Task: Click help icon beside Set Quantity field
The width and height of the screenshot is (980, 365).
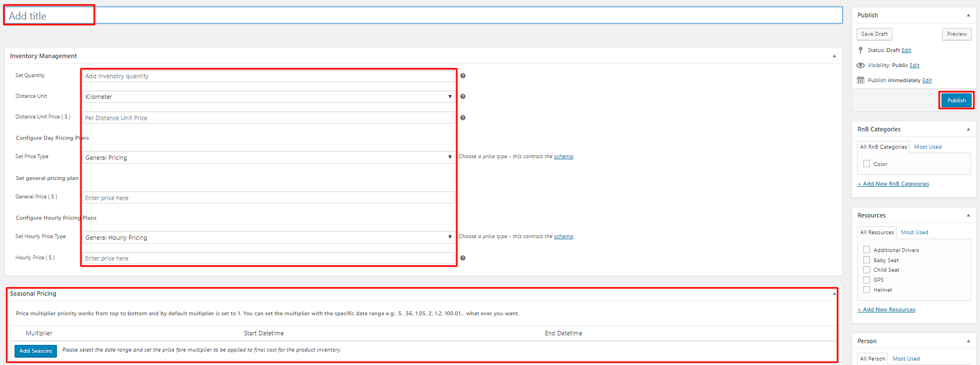Action: [462, 76]
